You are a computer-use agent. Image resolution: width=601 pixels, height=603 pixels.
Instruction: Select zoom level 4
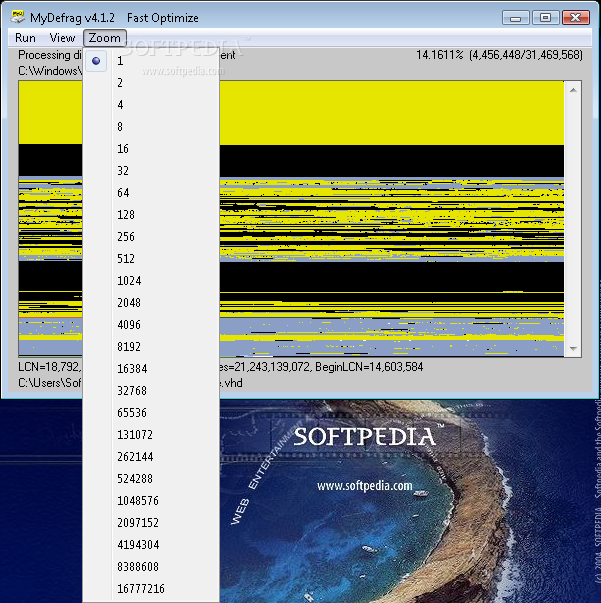click(151, 105)
